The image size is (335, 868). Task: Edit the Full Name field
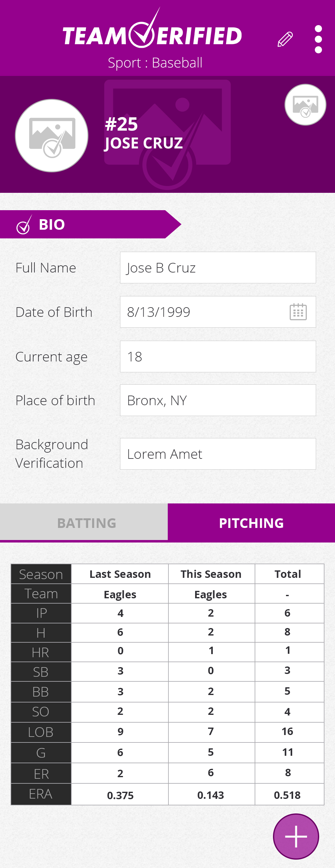click(218, 268)
